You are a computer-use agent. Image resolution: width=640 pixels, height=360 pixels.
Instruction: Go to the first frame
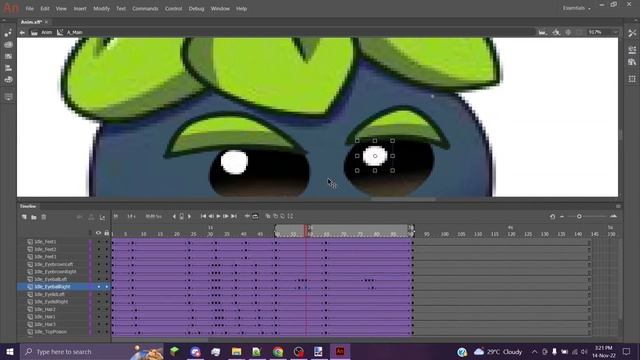(203, 216)
